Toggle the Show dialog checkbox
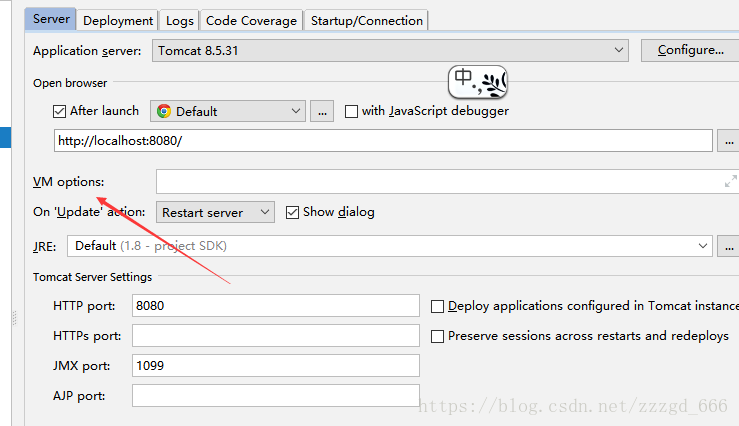 point(292,213)
